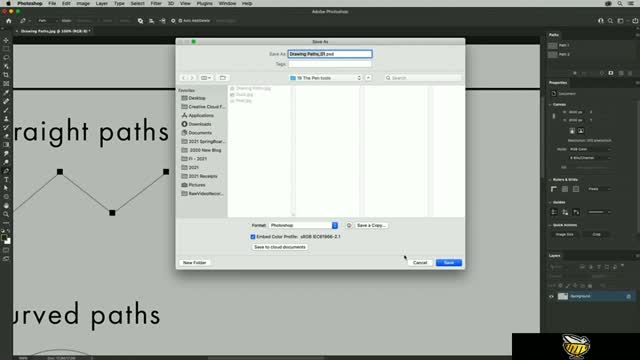This screenshot has width=640, height=360.
Task: Toggle the canvas width-height link icon
Action: coord(554,116)
